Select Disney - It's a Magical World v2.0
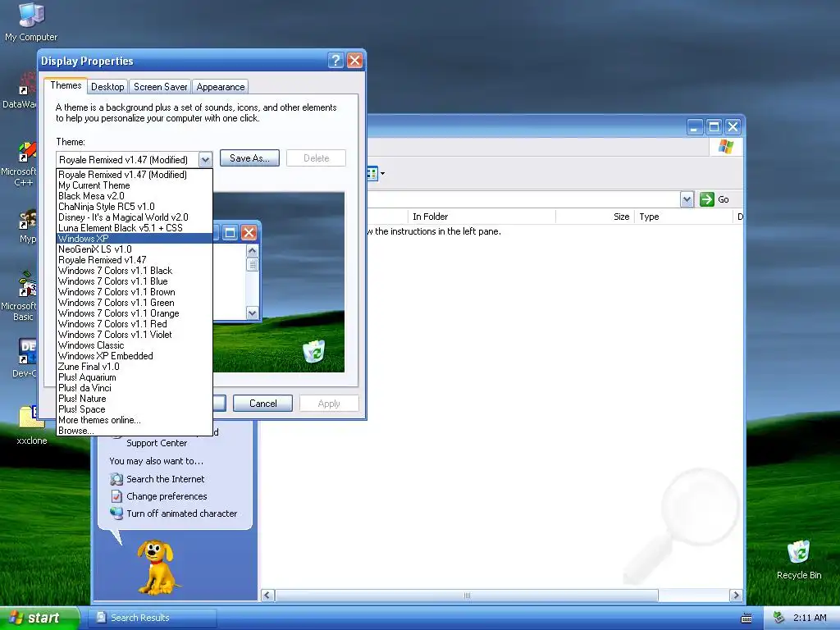This screenshot has height=630, width=840. (134, 217)
